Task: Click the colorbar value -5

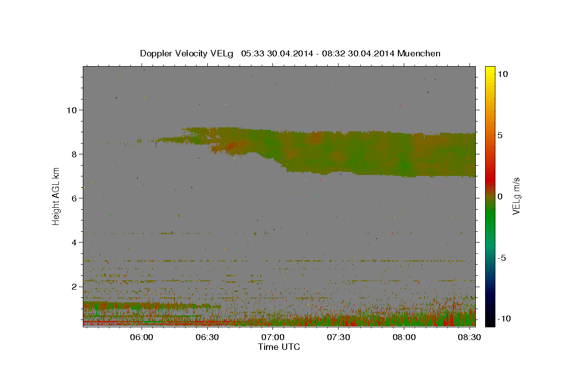Action: point(503,258)
